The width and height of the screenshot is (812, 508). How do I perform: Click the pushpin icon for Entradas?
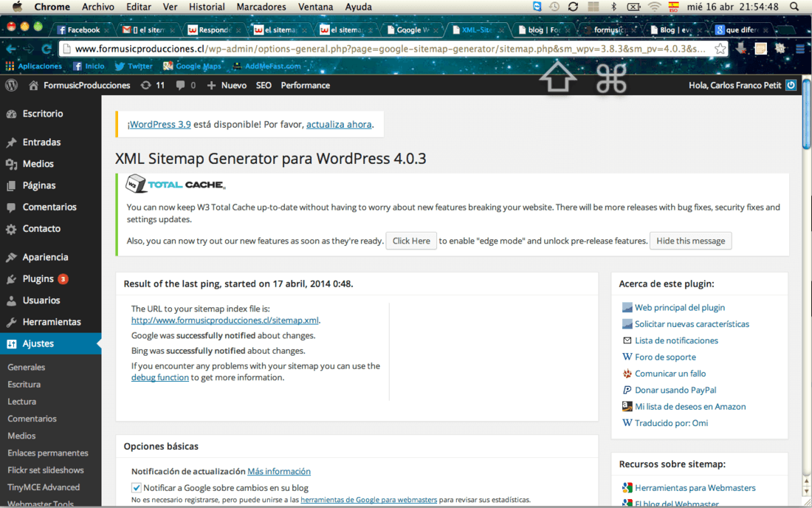[x=11, y=143]
